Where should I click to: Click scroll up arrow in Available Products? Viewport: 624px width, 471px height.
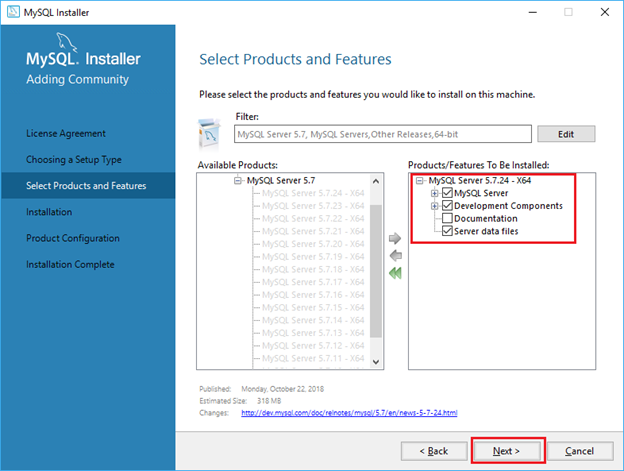(376, 181)
